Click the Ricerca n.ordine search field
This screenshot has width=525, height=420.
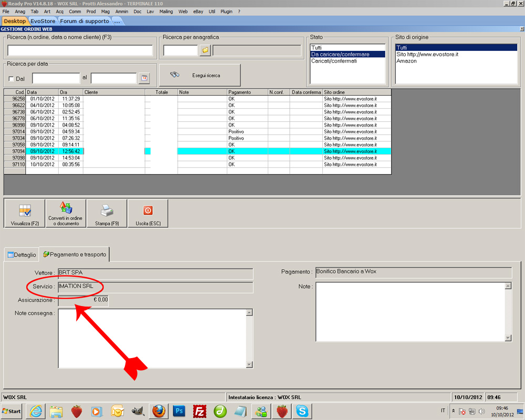pyautogui.click(x=80, y=50)
